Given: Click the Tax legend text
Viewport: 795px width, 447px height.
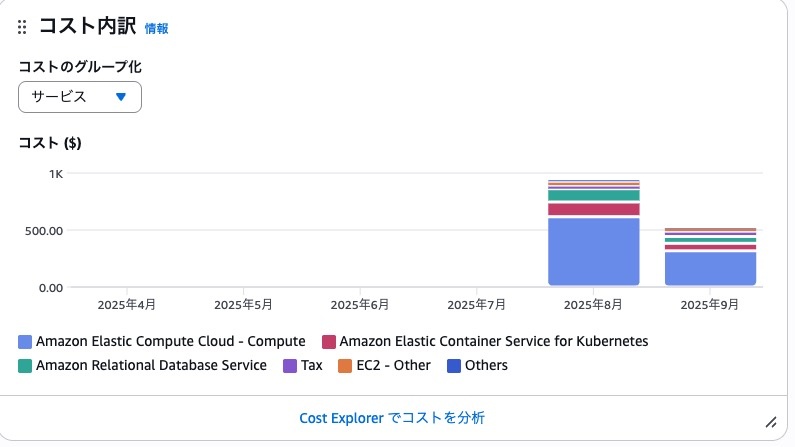Looking at the screenshot, I should [312, 365].
